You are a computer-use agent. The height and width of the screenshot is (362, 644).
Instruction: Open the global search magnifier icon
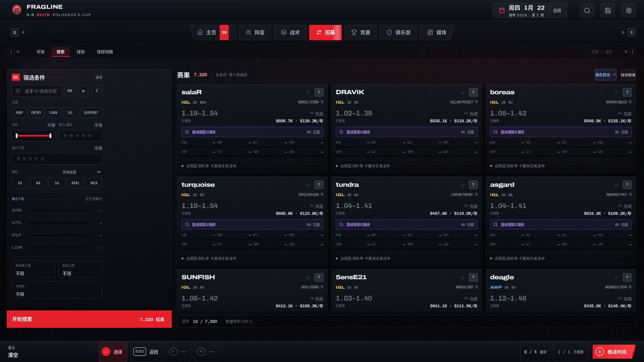pos(587,10)
